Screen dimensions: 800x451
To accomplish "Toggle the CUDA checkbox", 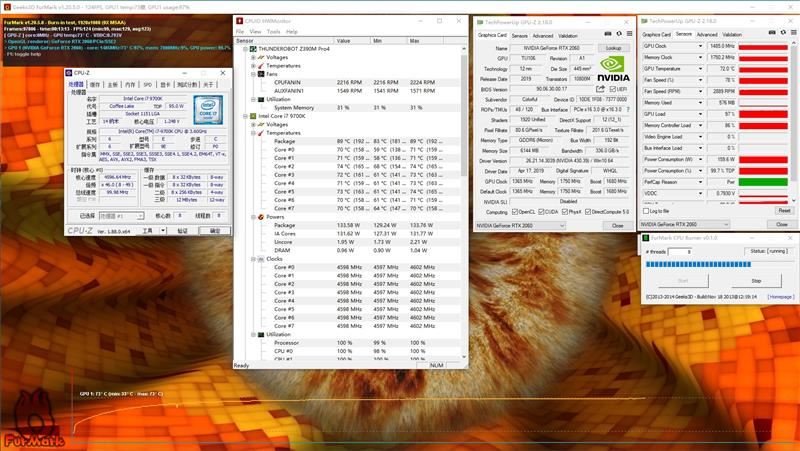I will pos(541,212).
